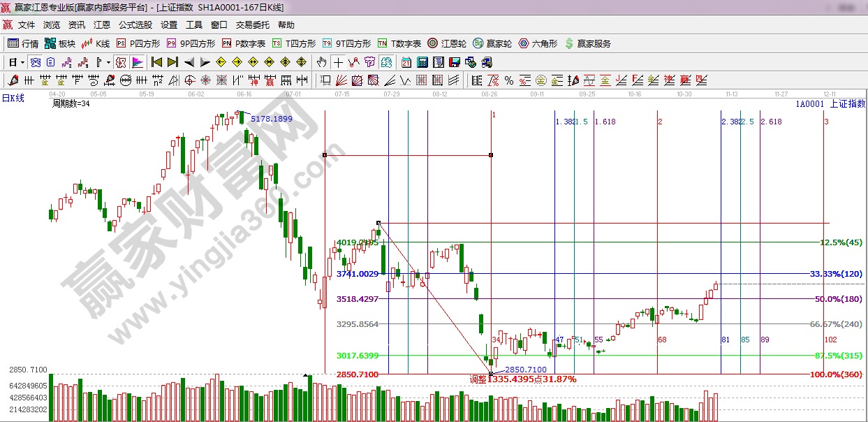Viewport: 868px width, 422px height.
Task: Select the hand pan tool
Action: click(321, 62)
